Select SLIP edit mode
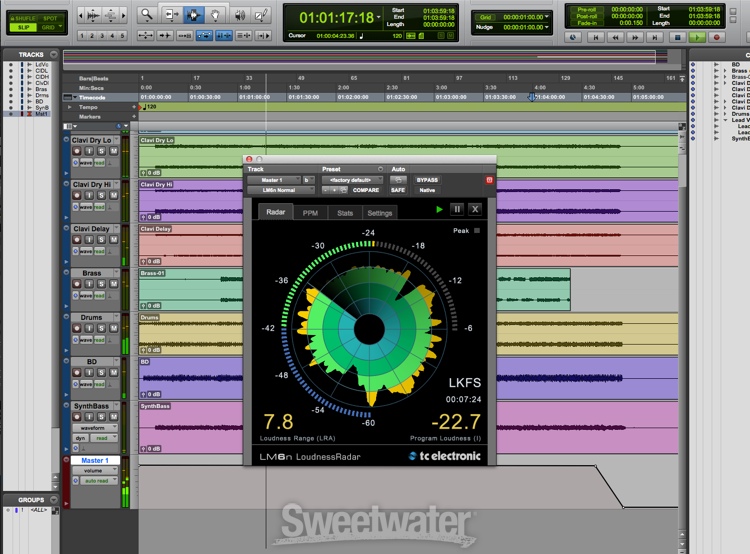Image resolution: width=750 pixels, height=554 pixels. point(23,27)
